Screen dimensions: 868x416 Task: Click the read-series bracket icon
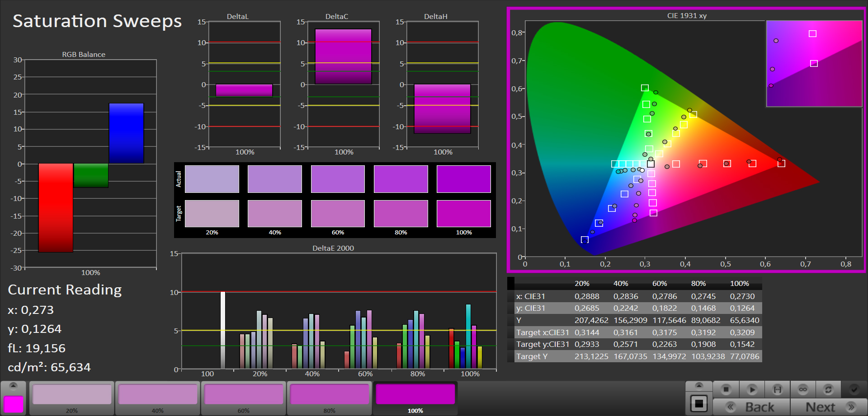(x=778, y=389)
